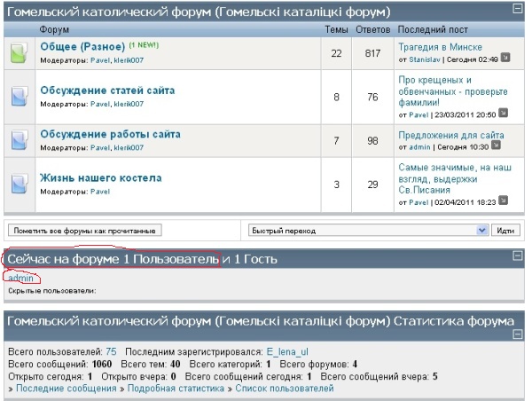
Task: Collapse the Сейчас на форуме panel
Action: [517, 256]
